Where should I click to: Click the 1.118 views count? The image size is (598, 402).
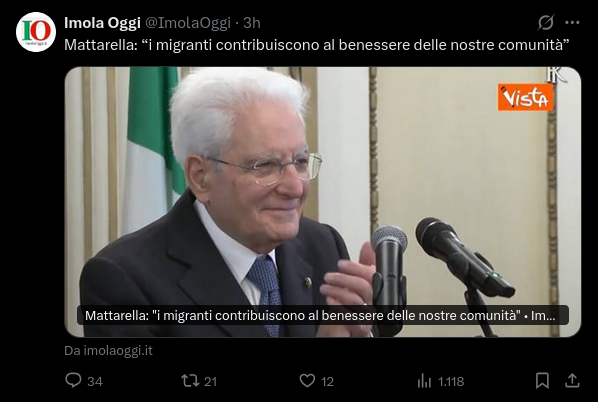click(x=451, y=381)
